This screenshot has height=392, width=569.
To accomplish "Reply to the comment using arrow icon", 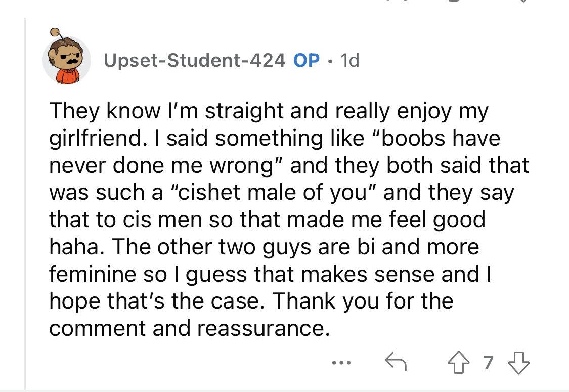I will point(396,362).
